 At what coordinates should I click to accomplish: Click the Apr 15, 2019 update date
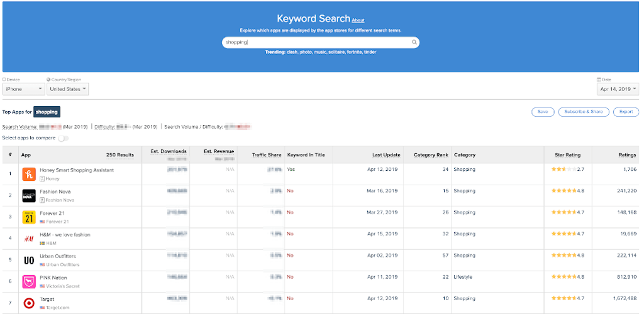pos(382,234)
